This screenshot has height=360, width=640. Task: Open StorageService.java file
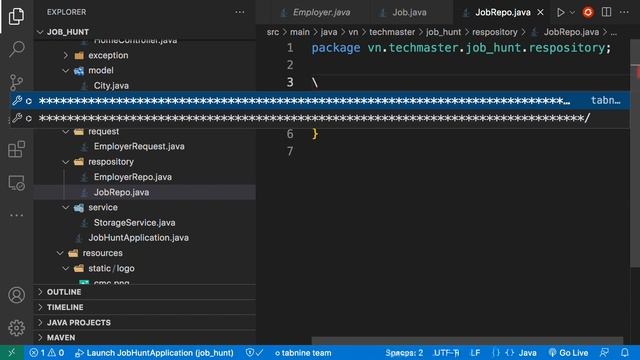click(x=134, y=223)
